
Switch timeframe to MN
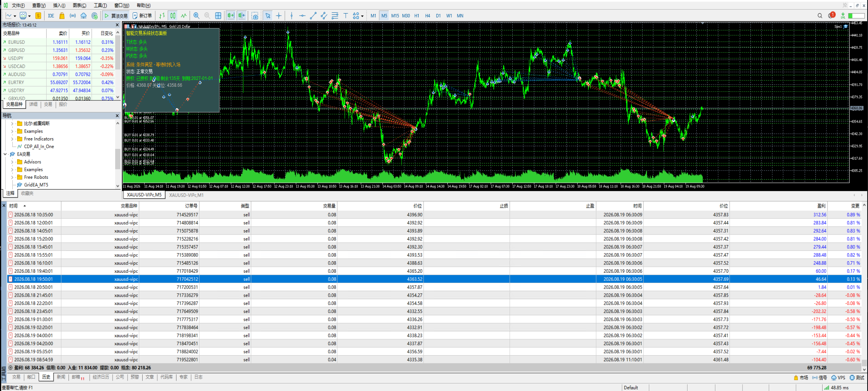tap(460, 16)
